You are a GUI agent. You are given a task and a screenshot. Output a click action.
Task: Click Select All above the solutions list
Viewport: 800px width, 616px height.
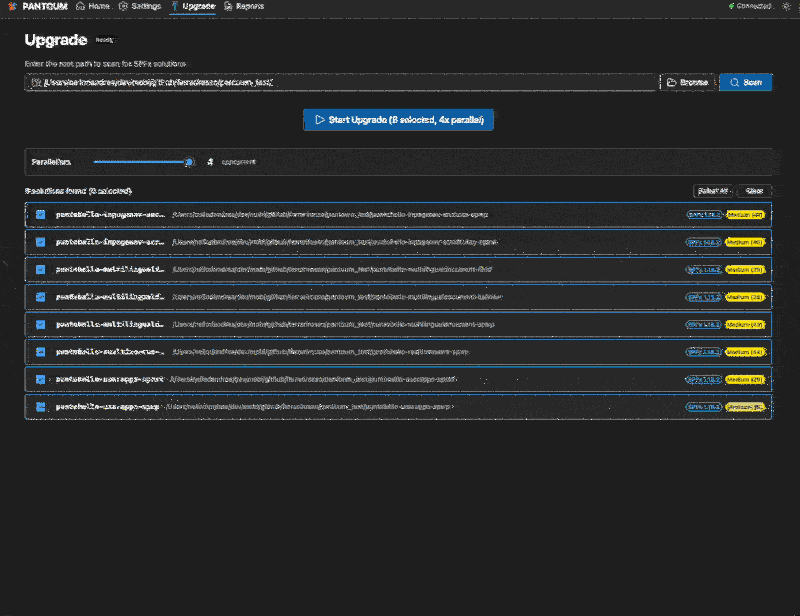[712, 190]
